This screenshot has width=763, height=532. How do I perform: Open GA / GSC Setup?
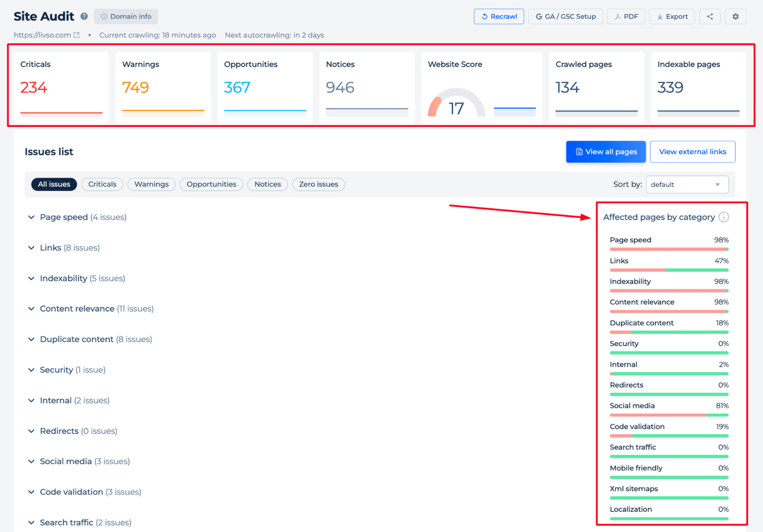click(565, 16)
